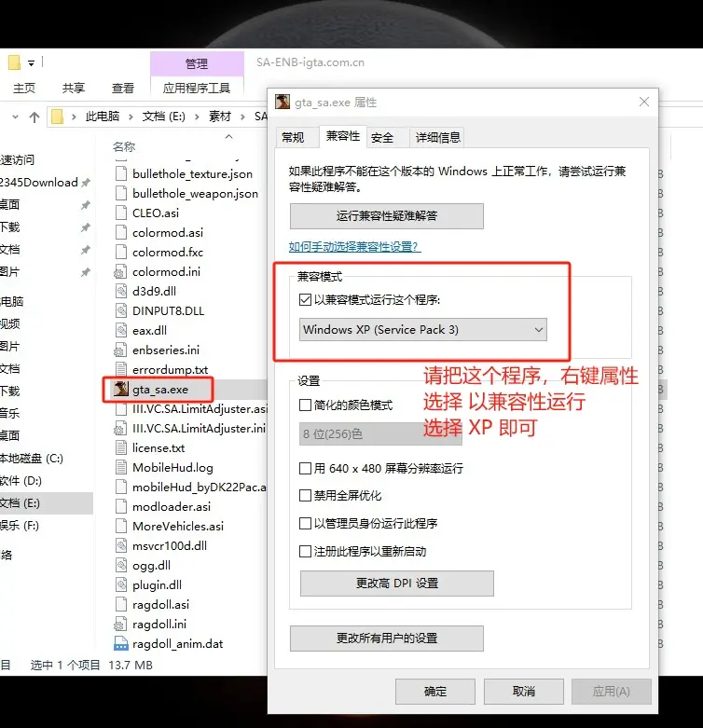Check register this program for restart
This screenshot has height=728, width=703.
pyautogui.click(x=305, y=551)
